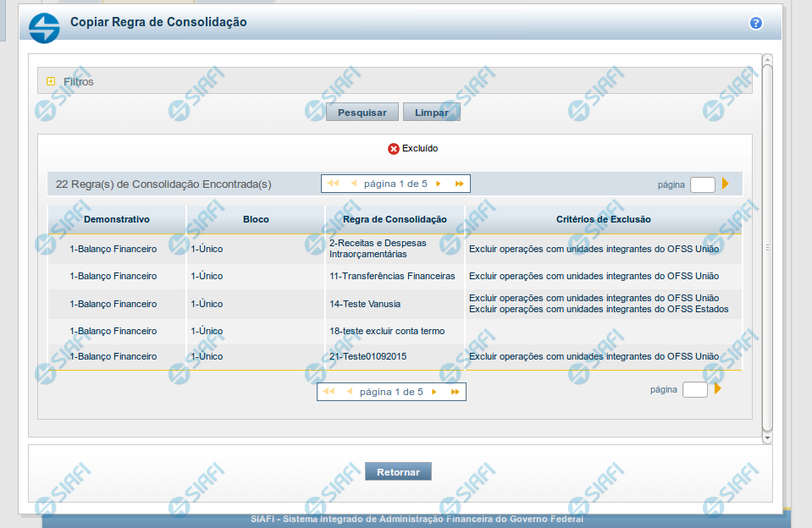Screen dimensions: 812x528
Task: Click the Retornar button
Action: [398, 472]
